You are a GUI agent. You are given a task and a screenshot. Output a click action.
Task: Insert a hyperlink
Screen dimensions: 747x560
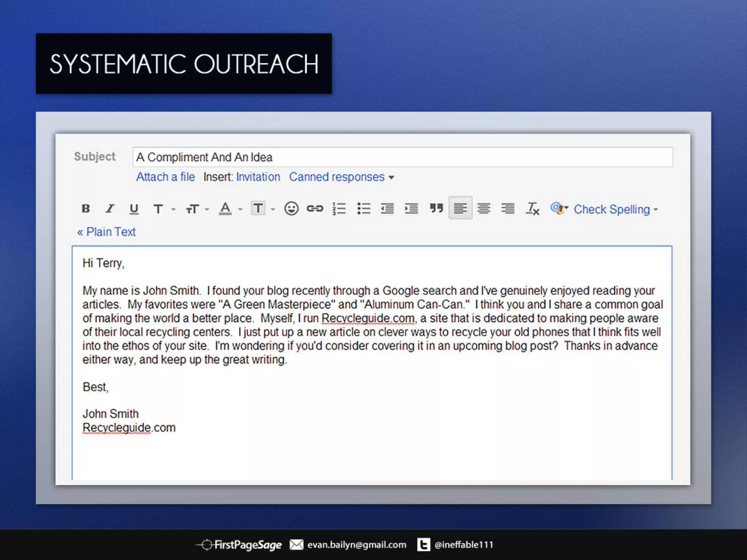coord(315,209)
